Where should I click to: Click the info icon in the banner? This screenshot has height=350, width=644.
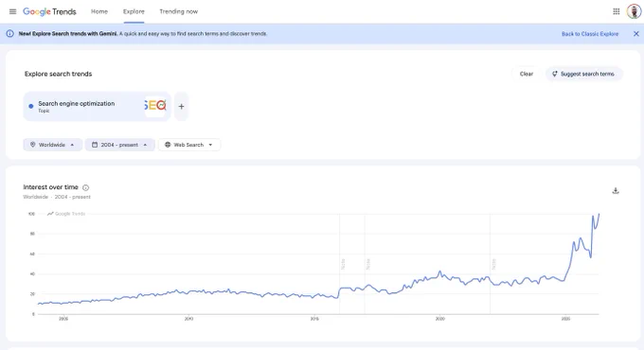pos(9,34)
